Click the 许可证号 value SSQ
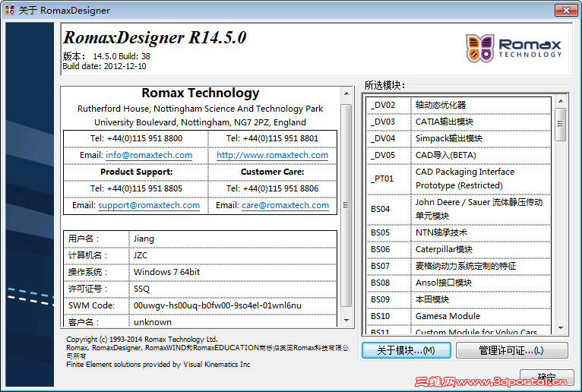The width and height of the screenshot is (582, 392). (x=141, y=289)
